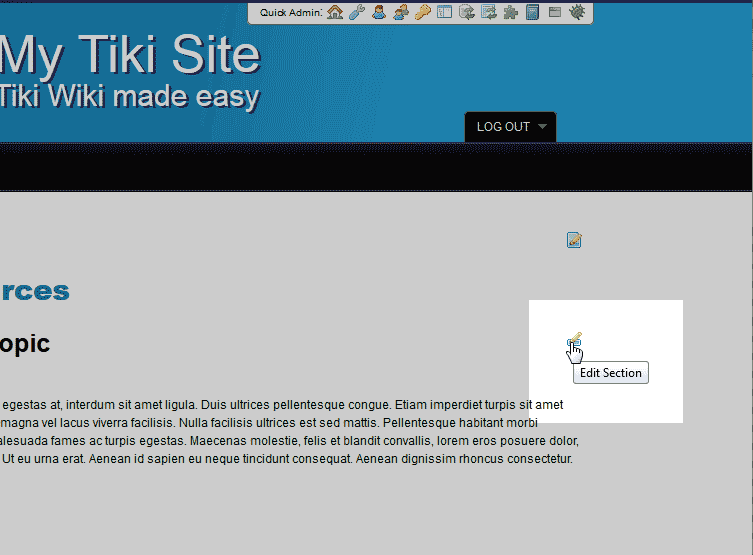The width and height of the screenshot is (753, 555).
Task: Click the My Tiki Site title
Action: (130, 55)
